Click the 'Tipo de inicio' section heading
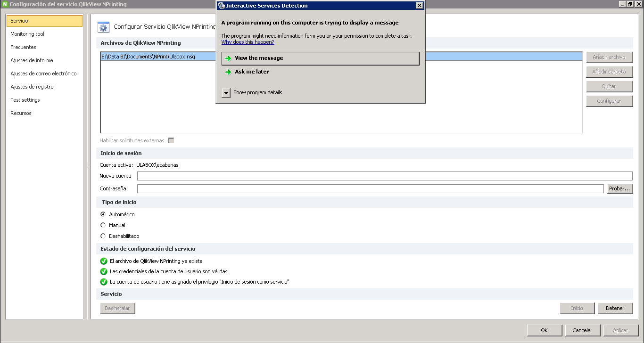 coord(119,202)
